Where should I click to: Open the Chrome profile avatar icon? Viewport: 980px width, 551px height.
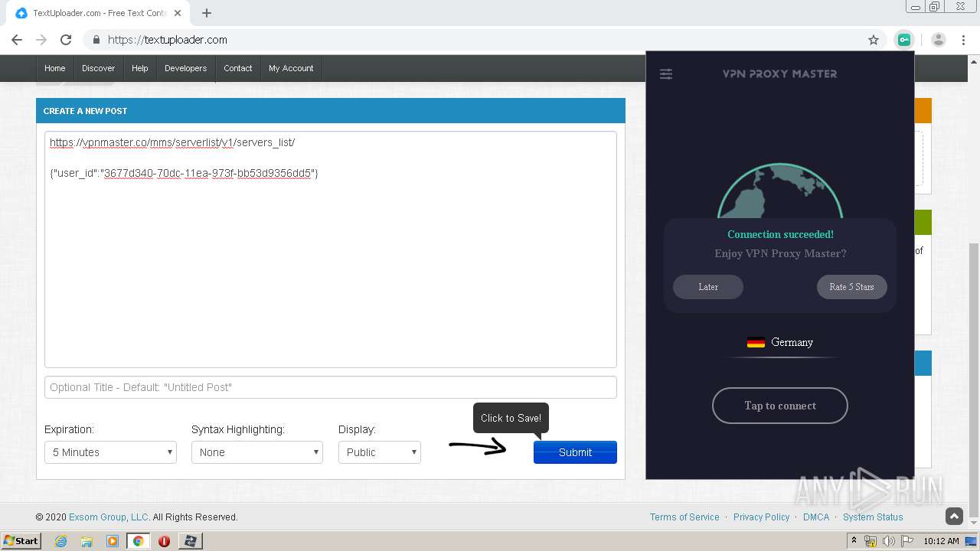[939, 40]
